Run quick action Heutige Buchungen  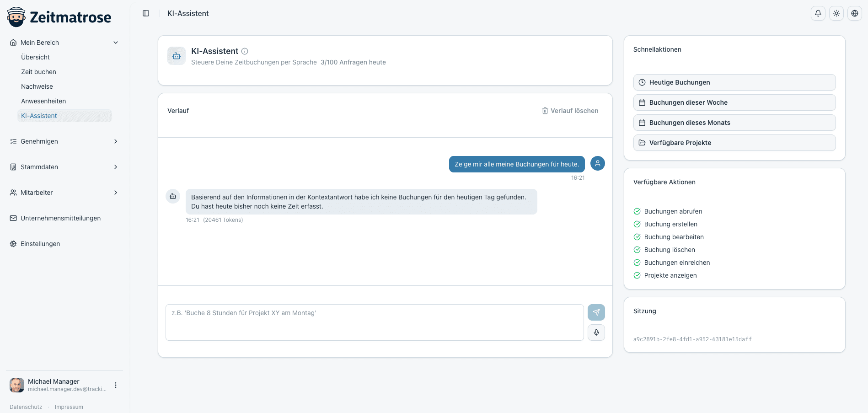tap(734, 82)
